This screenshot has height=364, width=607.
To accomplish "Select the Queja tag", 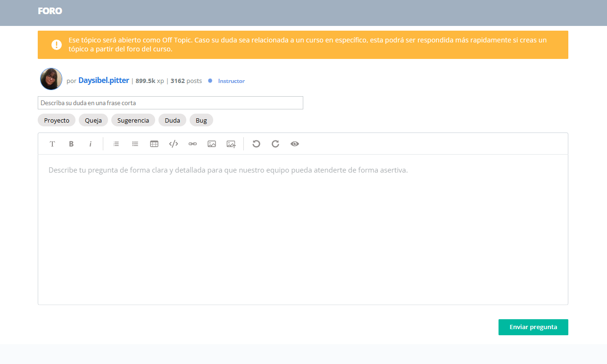I will [93, 120].
